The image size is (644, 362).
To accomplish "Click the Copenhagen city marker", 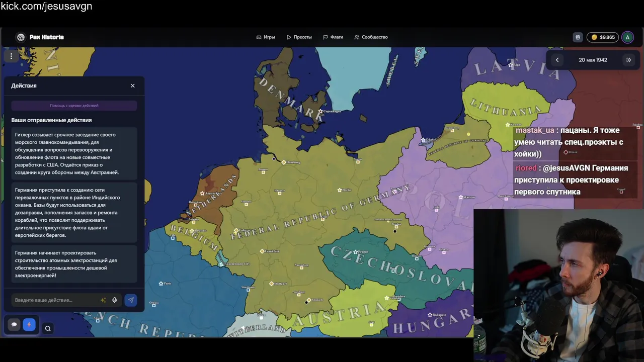I will [x=320, y=111].
